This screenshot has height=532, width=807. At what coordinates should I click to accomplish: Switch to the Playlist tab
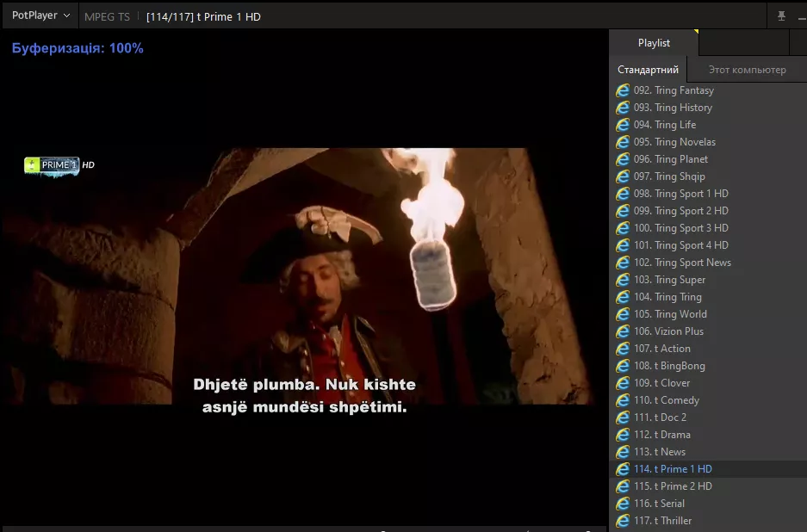click(x=654, y=43)
